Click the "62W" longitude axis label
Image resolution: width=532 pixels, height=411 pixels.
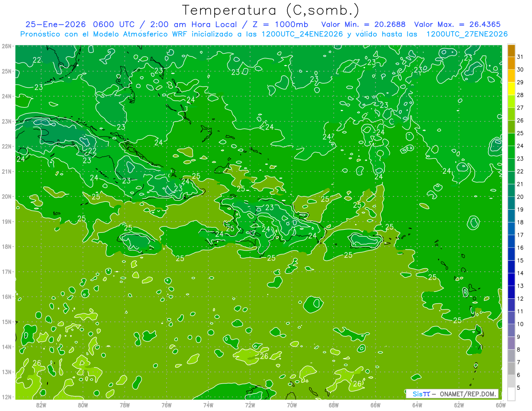pos(459,405)
